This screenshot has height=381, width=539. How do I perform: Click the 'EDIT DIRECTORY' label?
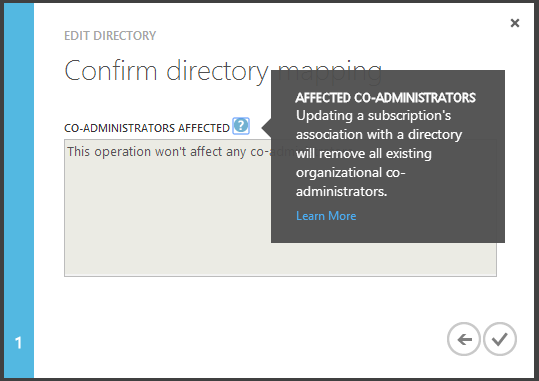coord(110,36)
